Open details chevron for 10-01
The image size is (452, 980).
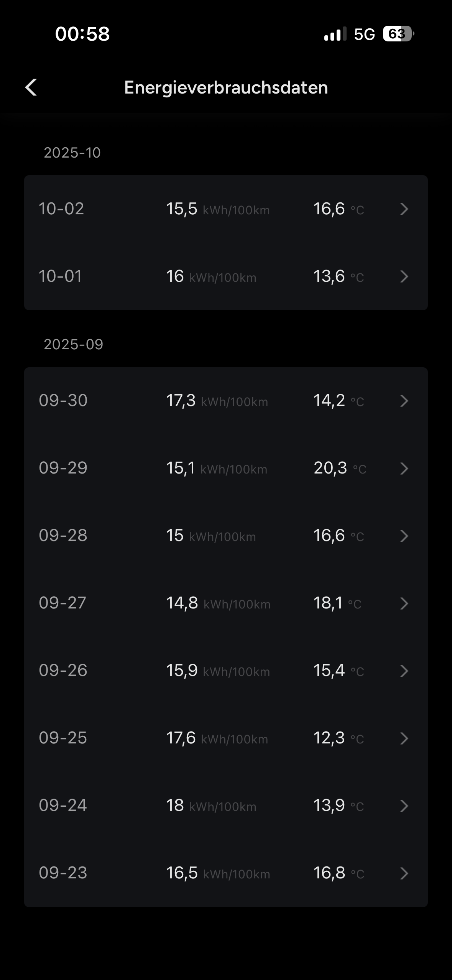(404, 276)
